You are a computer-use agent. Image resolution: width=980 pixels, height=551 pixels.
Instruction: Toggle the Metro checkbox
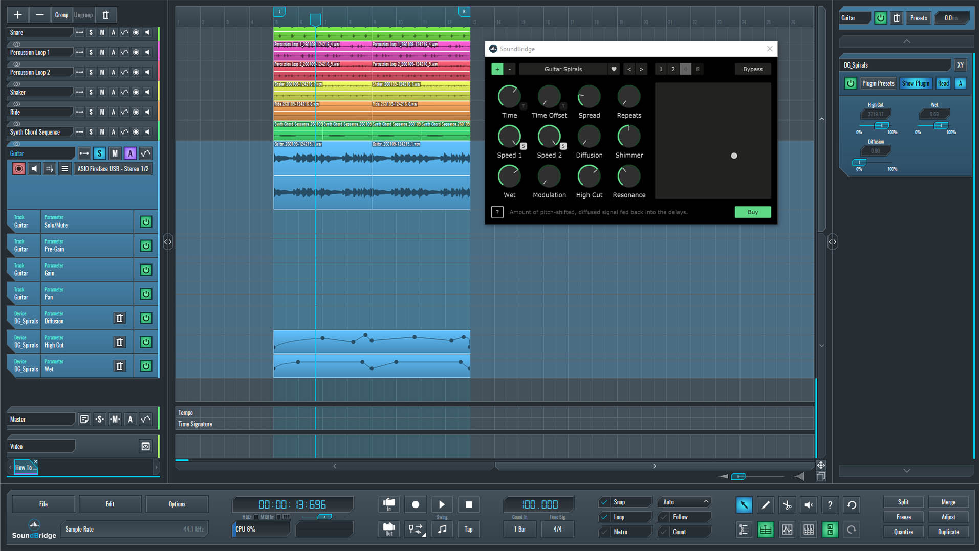point(604,532)
